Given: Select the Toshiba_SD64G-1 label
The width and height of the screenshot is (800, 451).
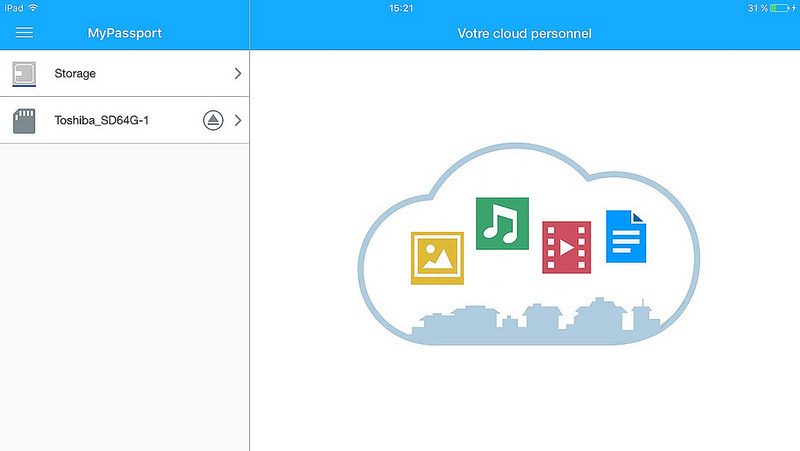Looking at the screenshot, I should click(x=102, y=120).
